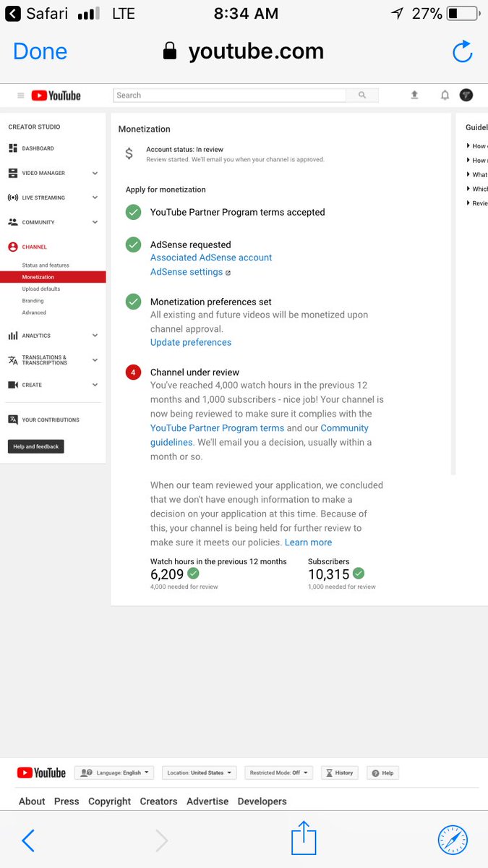
Task: Tap Safari reload page icon
Action: (x=462, y=51)
